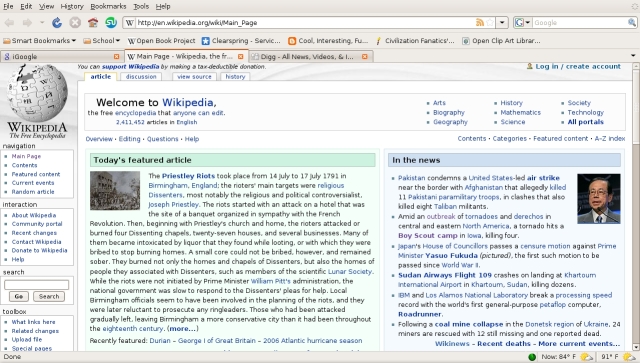Viewport: 640px width, 363px height.
Task: Click the user icon beside Log in
Action: pyautogui.click(x=530, y=66)
